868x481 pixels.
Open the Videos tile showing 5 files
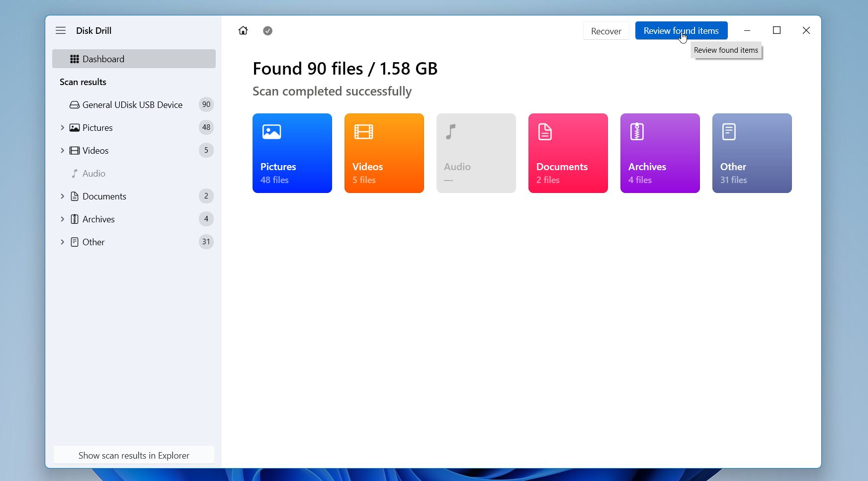tap(384, 153)
